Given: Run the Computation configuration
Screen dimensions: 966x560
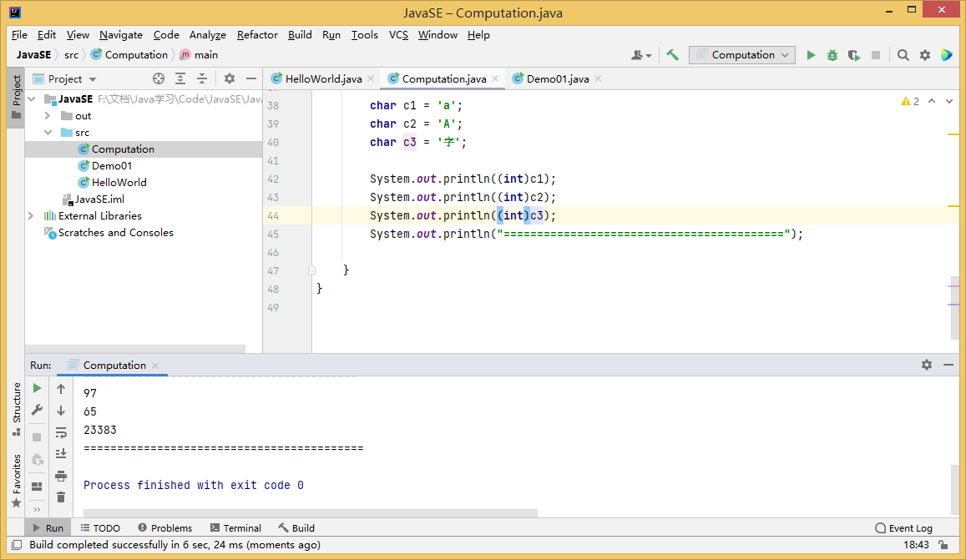Looking at the screenshot, I should coord(811,55).
